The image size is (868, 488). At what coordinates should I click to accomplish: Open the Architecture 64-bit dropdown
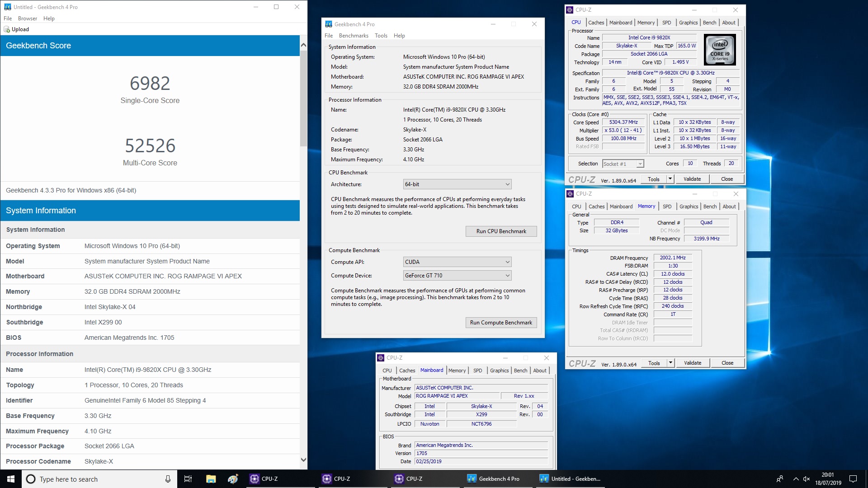457,184
